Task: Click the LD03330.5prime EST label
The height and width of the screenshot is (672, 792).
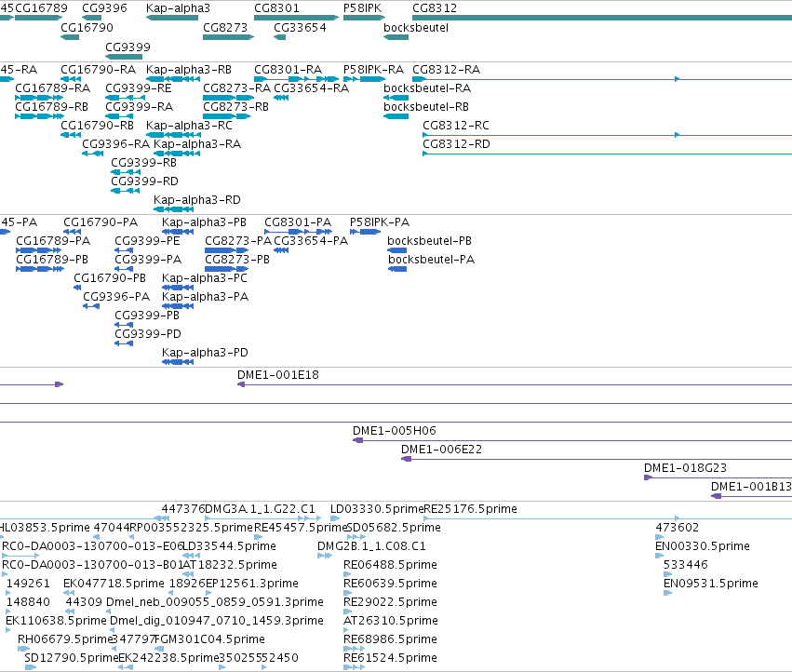Action: coord(377,509)
